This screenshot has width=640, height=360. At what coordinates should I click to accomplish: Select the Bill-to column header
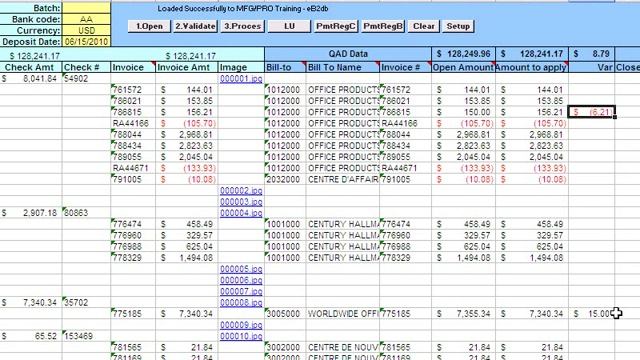click(x=285, y=67)
